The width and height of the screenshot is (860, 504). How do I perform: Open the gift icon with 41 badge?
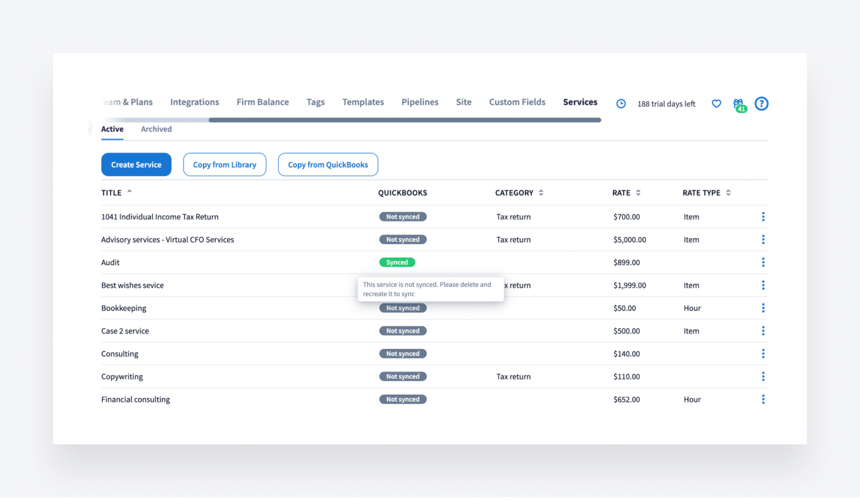[739, 104]
